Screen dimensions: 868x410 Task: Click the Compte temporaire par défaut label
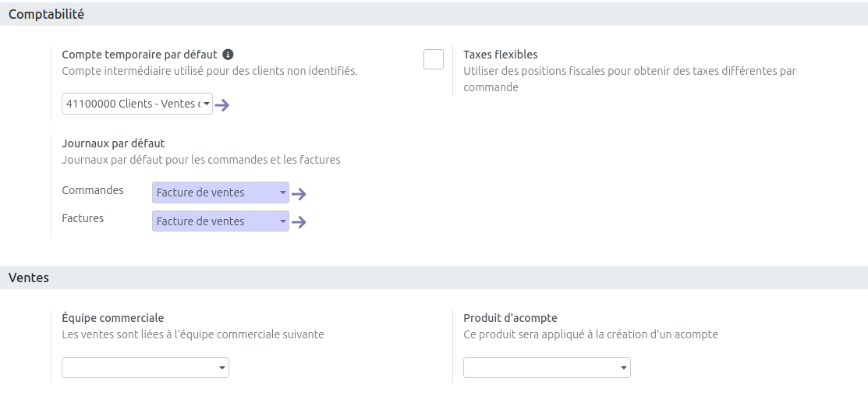pyautogui.click(x=139, y=55)
